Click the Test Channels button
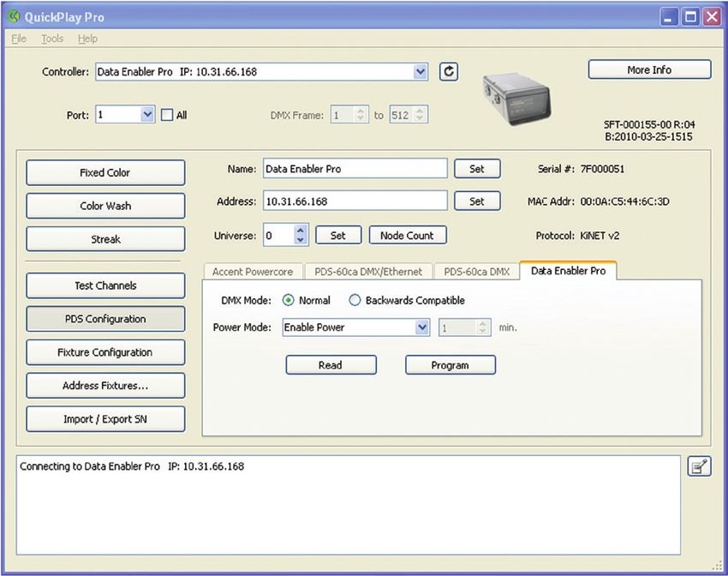Image resolution: width=728 pixels, height=576 pixels. [x=105, y=285]
